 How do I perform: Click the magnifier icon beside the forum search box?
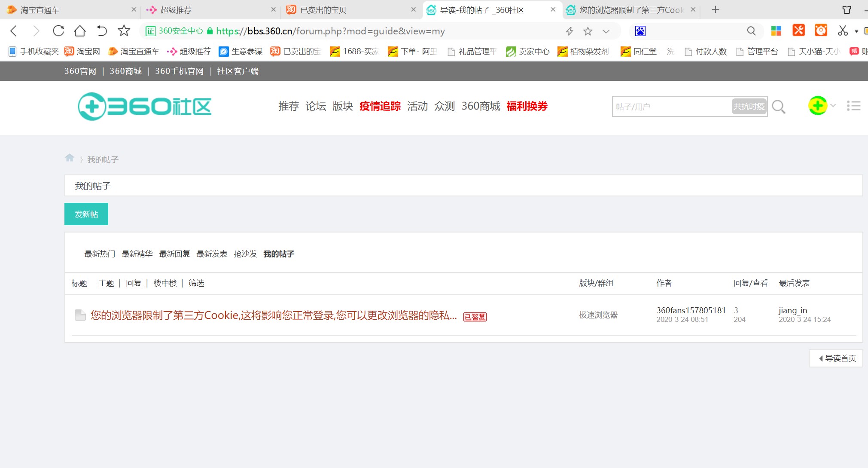[778, 107]
